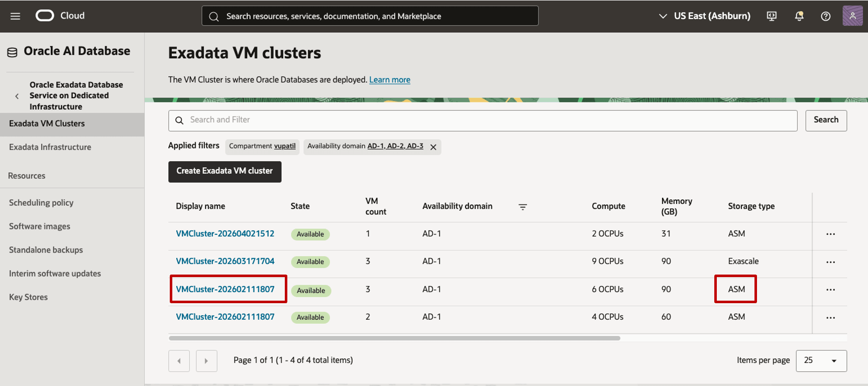Click the memory value 60 cell

[x=666, y=317]
